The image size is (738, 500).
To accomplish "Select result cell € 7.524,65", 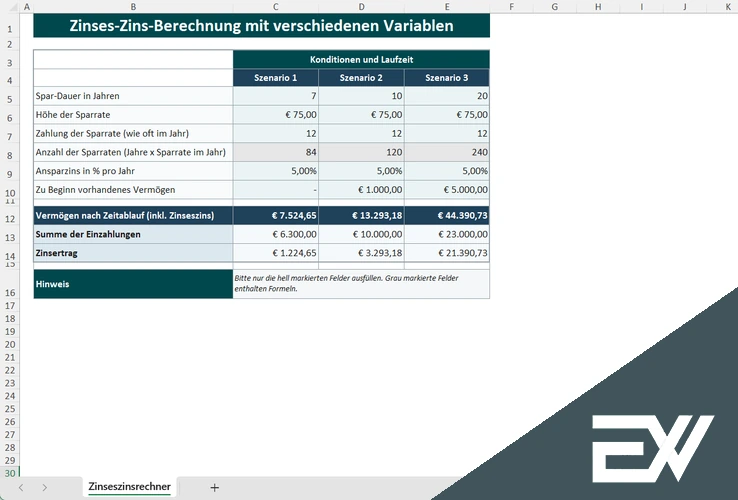I will click(x=276, y=216).
